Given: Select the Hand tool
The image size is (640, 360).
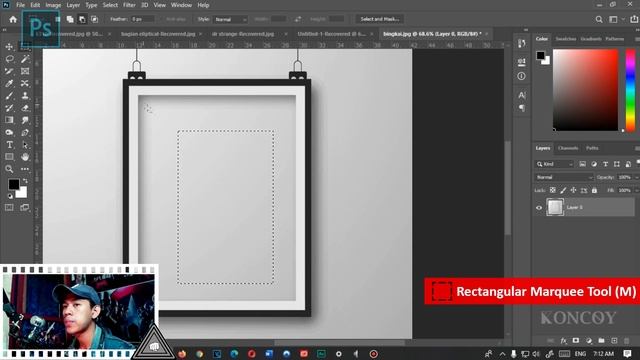Looking at the screenshot, I should 25,157.
